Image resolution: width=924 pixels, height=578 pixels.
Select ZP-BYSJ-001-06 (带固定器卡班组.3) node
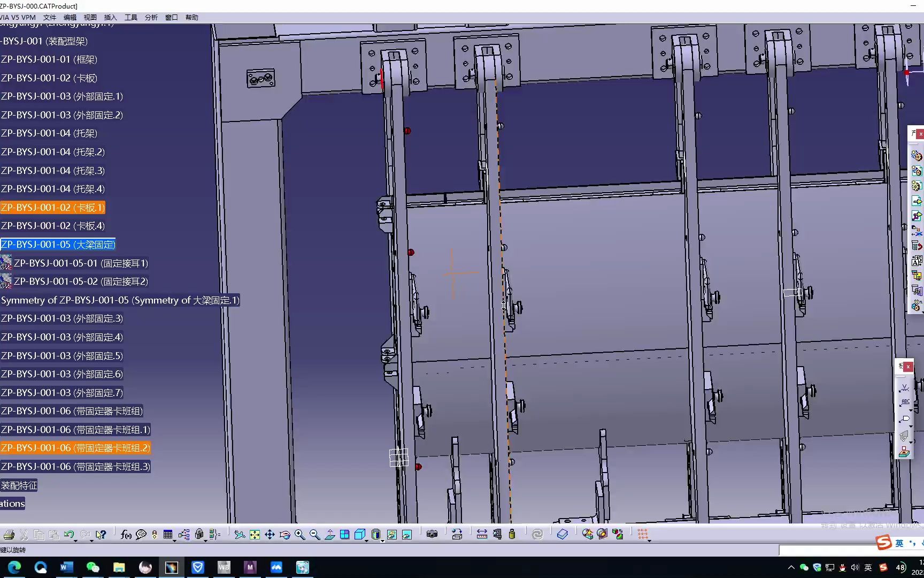point(75,467)
